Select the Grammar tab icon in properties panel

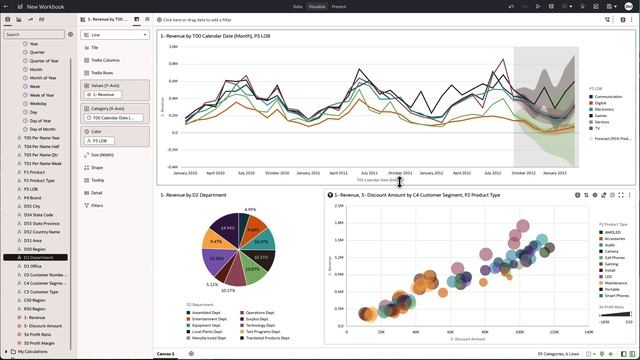(x=137, y=19)
